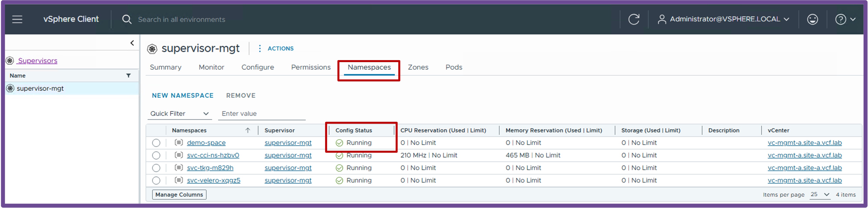Click the REMOVE button
The width and height of the screenshot is (868, 208).
coord(241,96)
